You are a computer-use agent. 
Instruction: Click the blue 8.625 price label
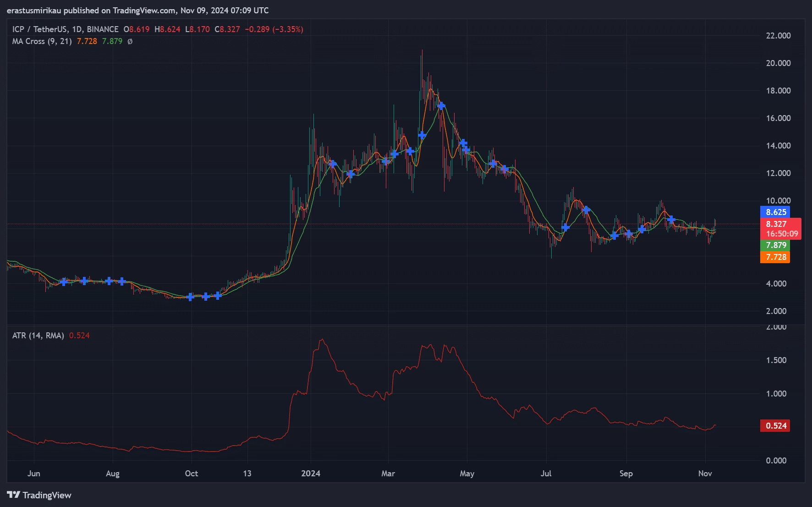(x=775, y=212)
